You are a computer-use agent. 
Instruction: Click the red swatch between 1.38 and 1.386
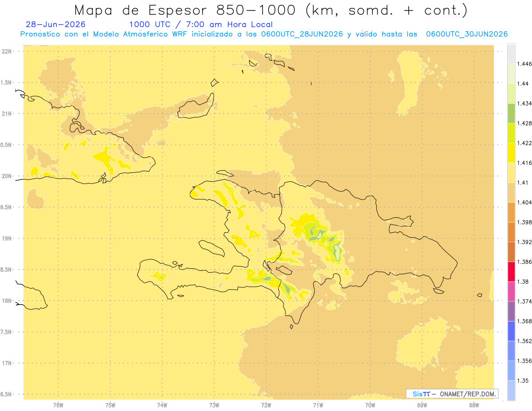pos(511,271)
